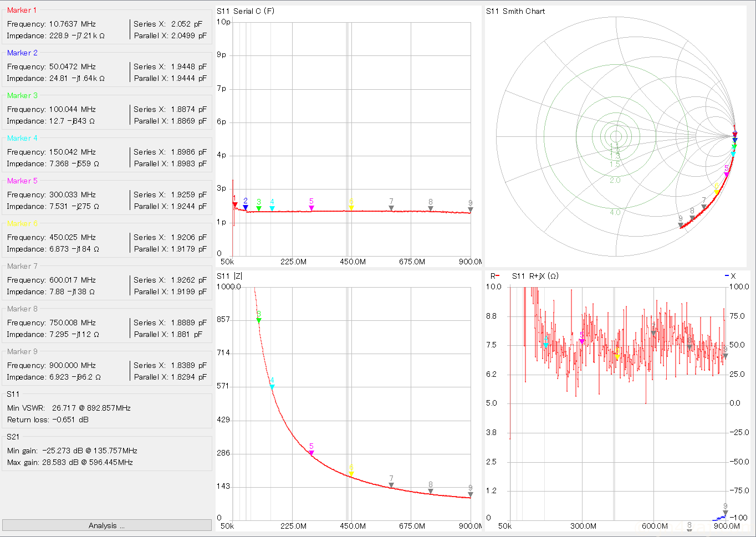The width and height of the screenshot is (756, 537).
Task: Select the cyan Marker 4 heading
Action: [x=22, y=138]
